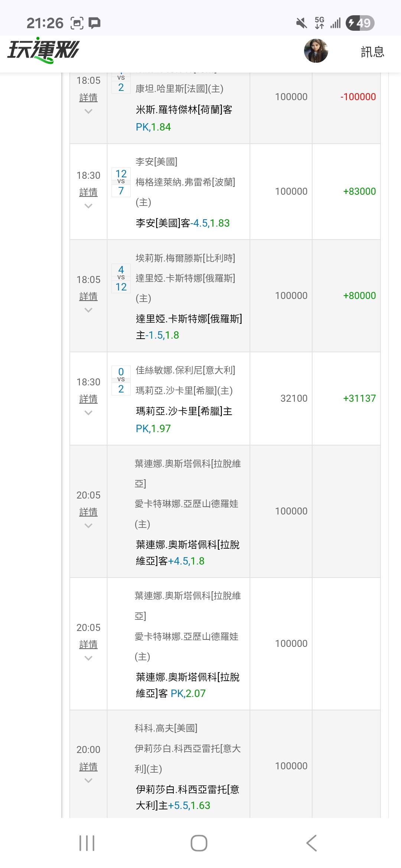Image resolution: width=401 pixels, height=868 pixels.
Task: Click the 12 vs 7 score box
Action: tap(121, 182)
